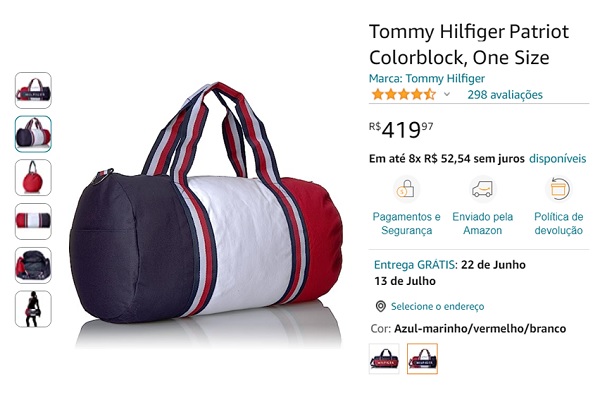The width and height of the screenshot is (600, 400).
Task: Open the disponíveis installment options link
Action: pos(557,158)
